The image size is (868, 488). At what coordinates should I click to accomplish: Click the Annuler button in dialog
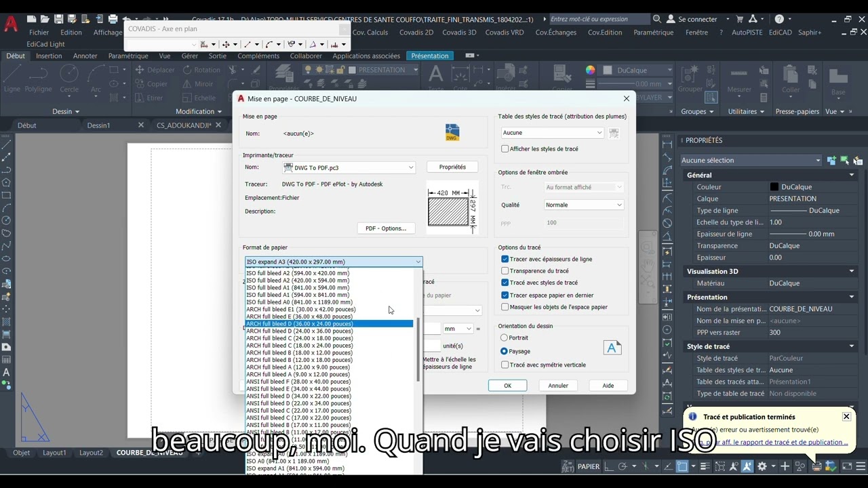point(558,386)
